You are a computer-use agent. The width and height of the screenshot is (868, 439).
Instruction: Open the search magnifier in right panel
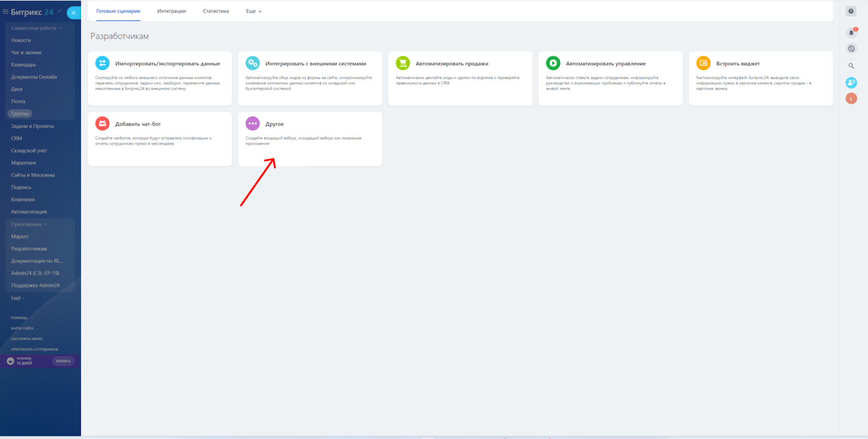(x=851, y=66)
